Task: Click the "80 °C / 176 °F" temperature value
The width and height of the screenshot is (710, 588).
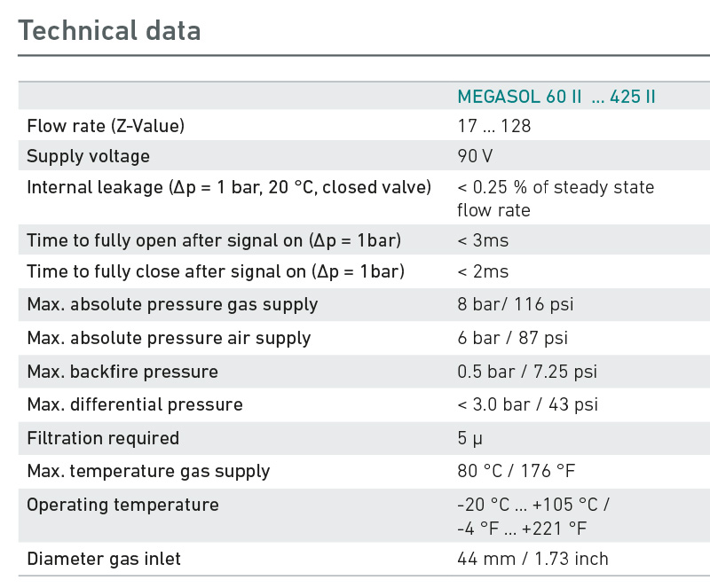Action: [x=516, y=471]
